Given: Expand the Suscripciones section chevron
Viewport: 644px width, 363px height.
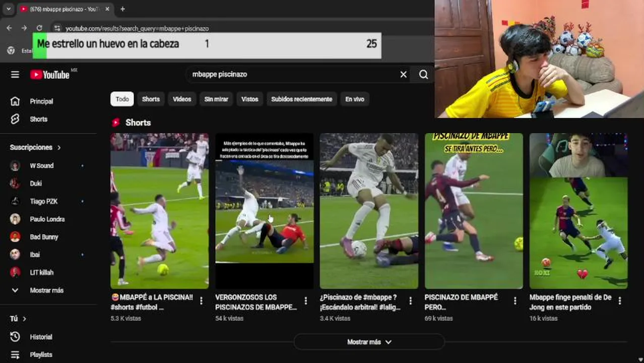Looking at the screenshot, I should click(59, 148).
